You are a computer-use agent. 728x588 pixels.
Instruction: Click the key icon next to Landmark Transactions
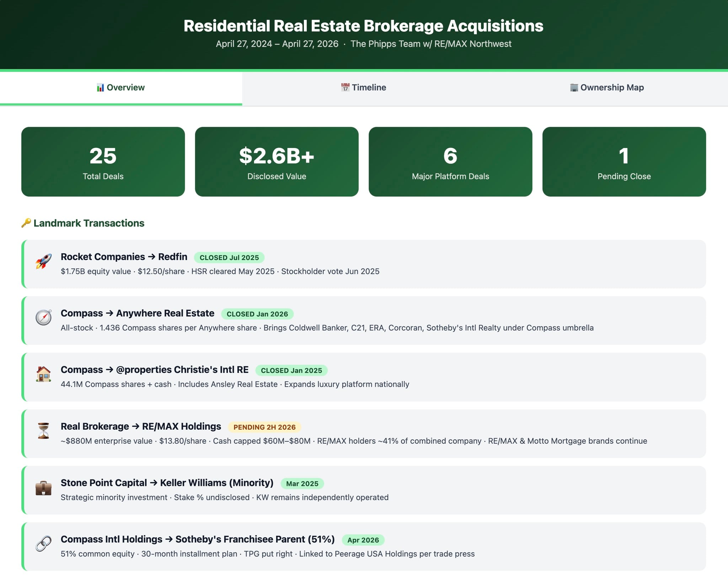[x=26, y=223]
